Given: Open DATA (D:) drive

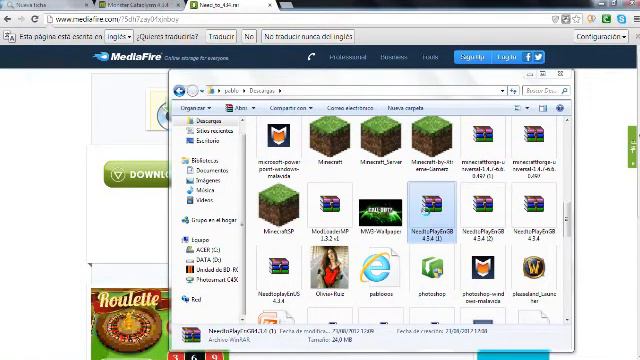Looking at the screenshot, I should [209, 260].
